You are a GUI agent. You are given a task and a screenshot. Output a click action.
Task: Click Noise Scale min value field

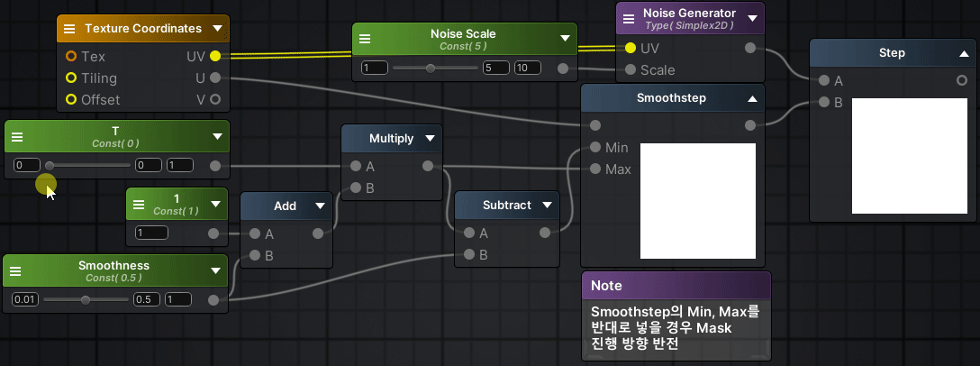(375, 68)
